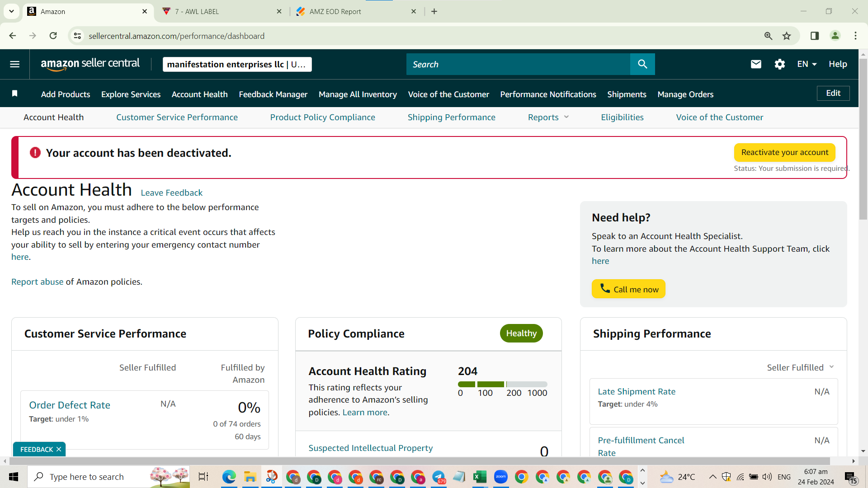868x488 pixels.
Task: Click Learn more under Account Health Rating
Action: coord(365,412)
